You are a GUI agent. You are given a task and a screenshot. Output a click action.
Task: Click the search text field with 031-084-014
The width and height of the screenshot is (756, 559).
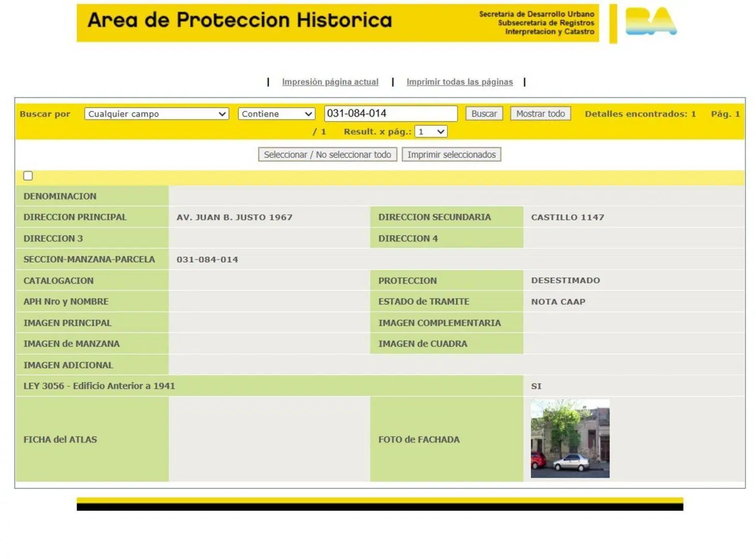[391, 113]
